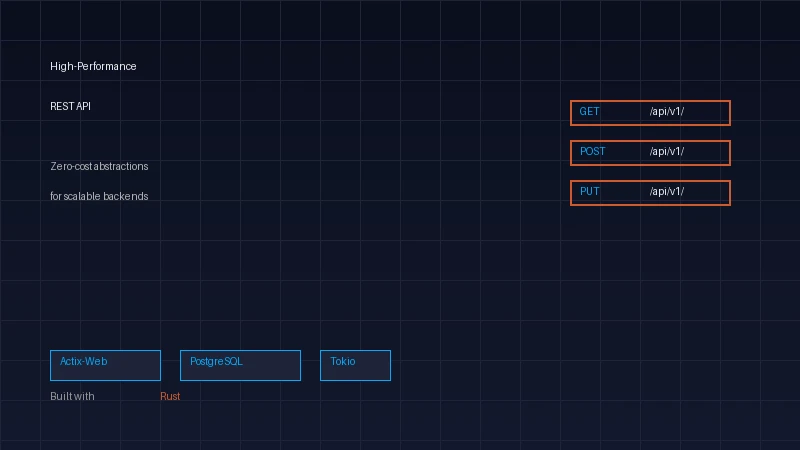Open the orange Rust link

tap(170, 397)
